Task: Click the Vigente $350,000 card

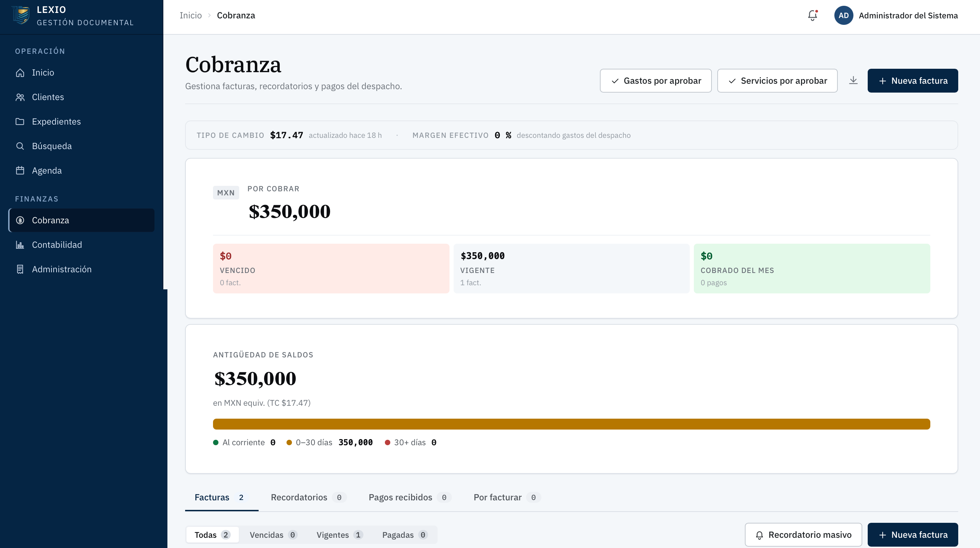Action: [571, 269]
